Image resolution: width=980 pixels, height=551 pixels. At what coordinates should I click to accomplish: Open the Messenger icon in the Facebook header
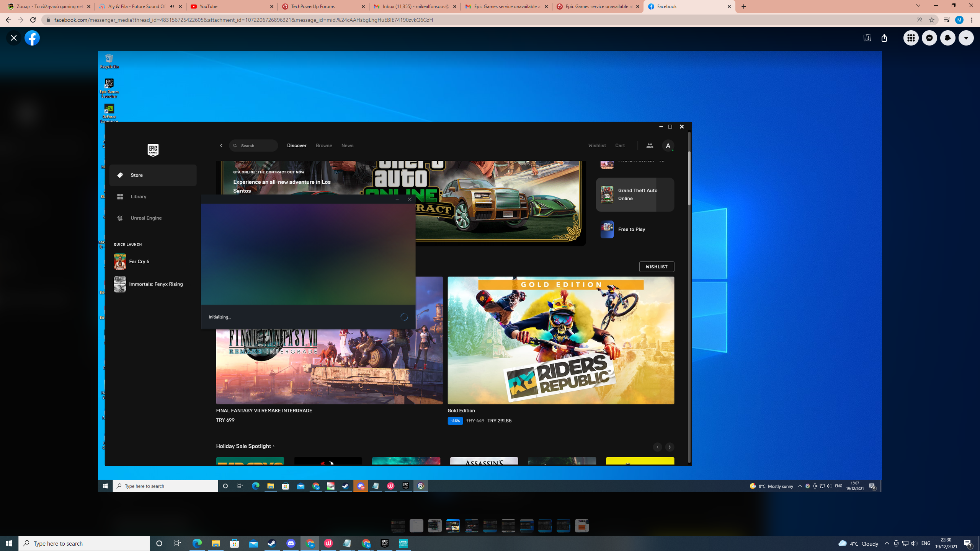click(x=929, y=38)
